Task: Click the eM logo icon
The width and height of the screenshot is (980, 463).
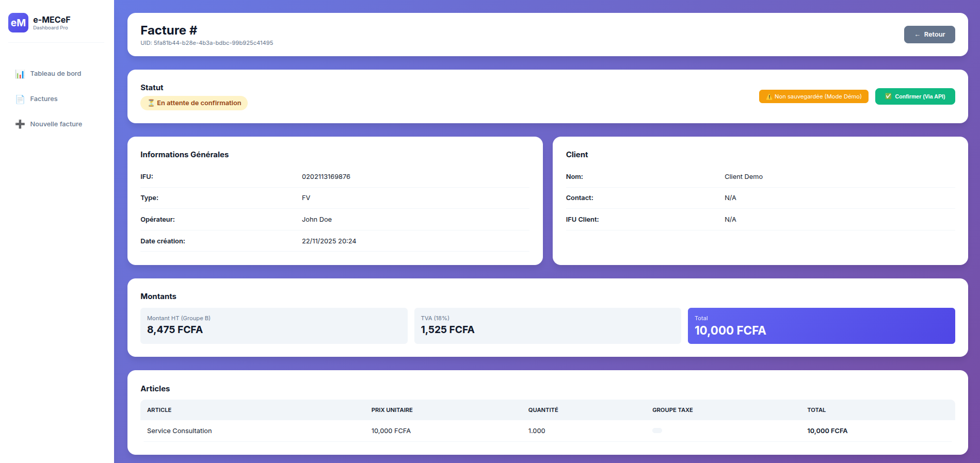Action: [18, 23]
